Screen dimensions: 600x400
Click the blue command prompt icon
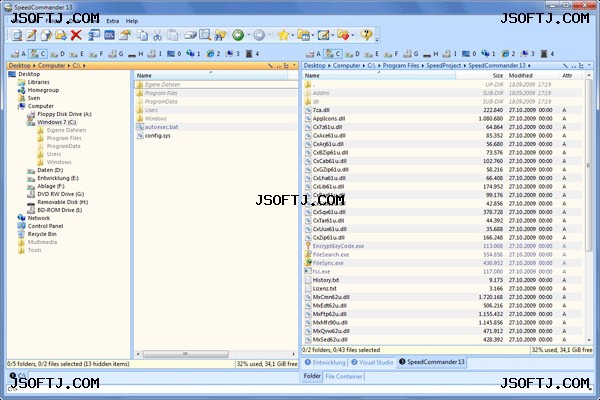pyautogui.click(x=109, y=35)
